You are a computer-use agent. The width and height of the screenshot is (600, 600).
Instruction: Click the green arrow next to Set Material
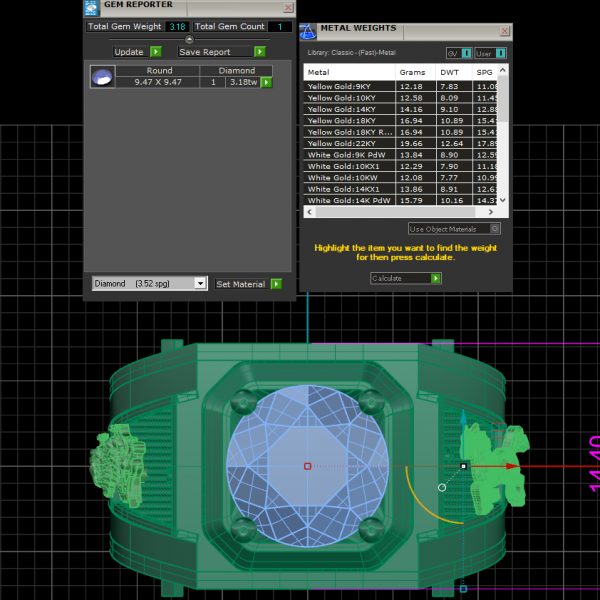276,284
